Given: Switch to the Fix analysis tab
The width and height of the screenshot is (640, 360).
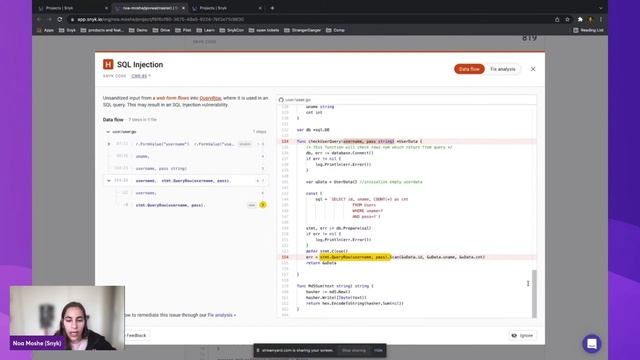Looking at the screenshot, I should coord(502,69).
